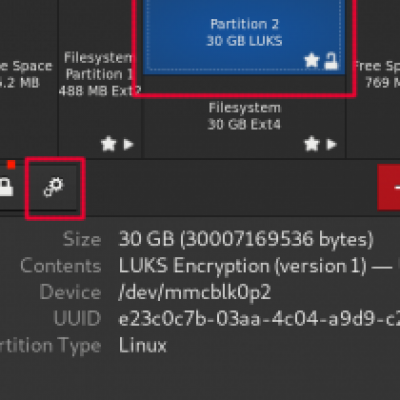Click star icon in Partition 2 LUKS block
Image resolution: width=400 pixels, height=400 pixels.
(x=312, y=61)
